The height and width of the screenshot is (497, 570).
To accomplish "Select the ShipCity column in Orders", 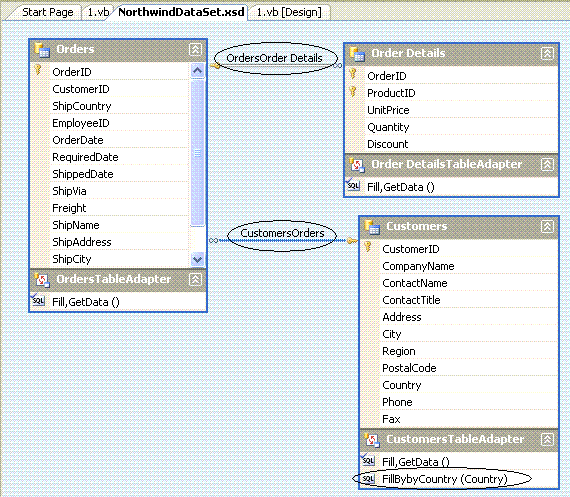I will pos(72,259).
